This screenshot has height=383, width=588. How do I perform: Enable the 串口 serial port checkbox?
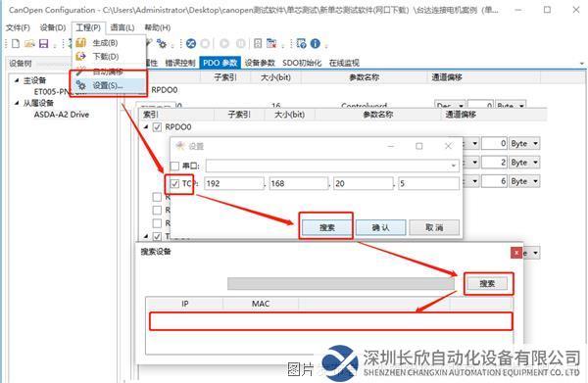point(174,166)
